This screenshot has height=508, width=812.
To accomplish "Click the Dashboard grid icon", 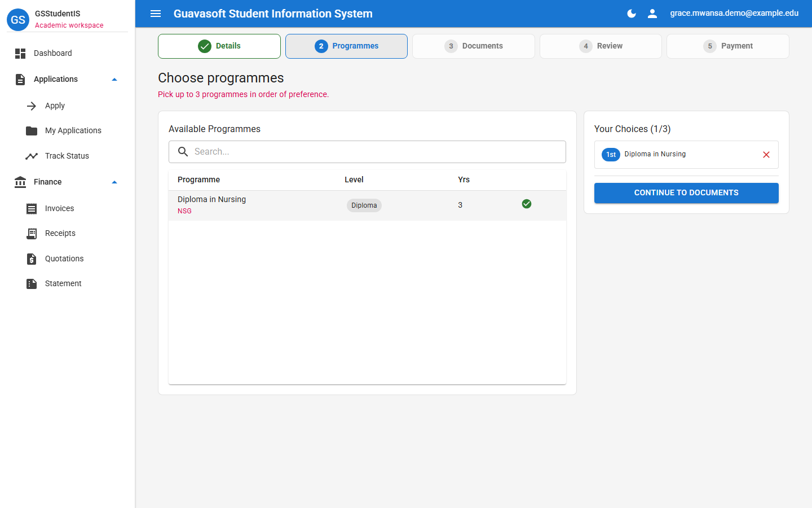I will [x=20, y=54].
